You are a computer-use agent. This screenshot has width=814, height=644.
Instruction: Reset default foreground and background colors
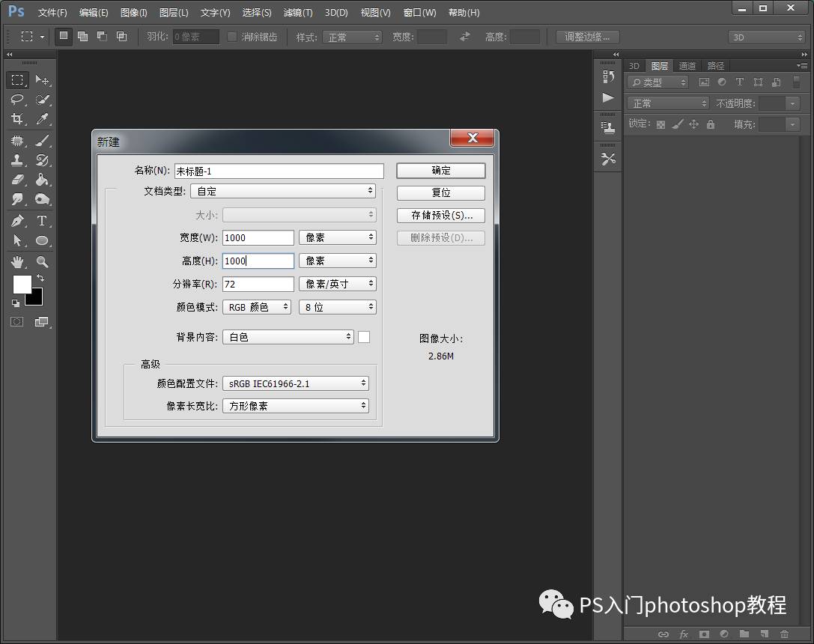click(16, 303)
